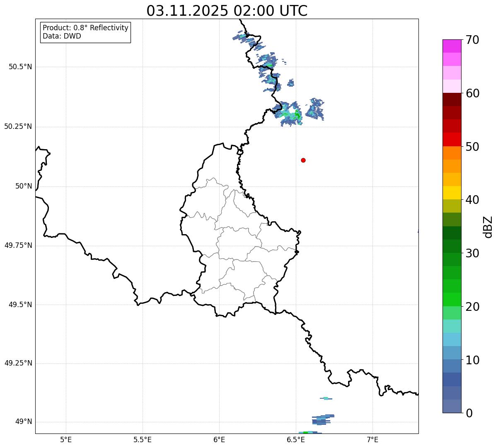Click the dark green colorbar segment near 33

pos(452,233)
